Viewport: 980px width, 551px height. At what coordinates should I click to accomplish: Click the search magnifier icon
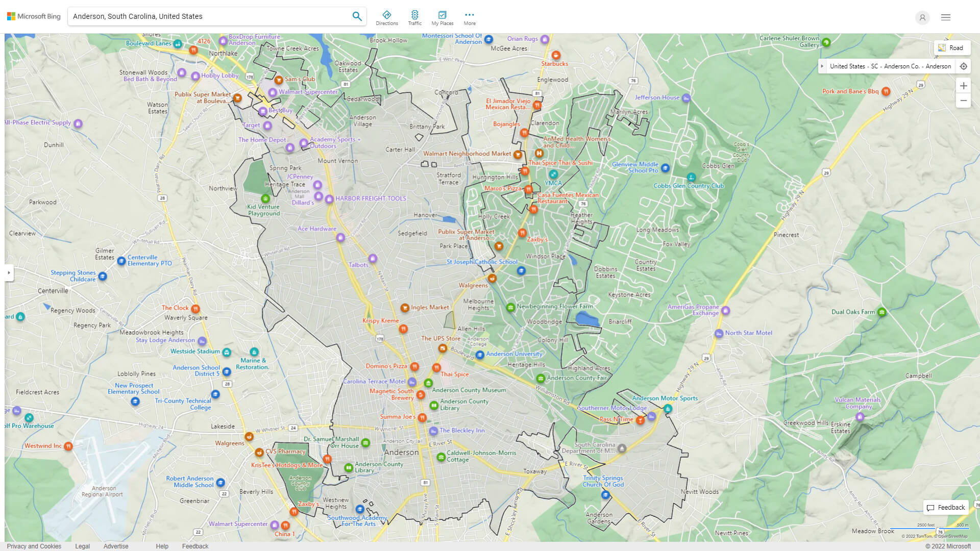(357, 16)
